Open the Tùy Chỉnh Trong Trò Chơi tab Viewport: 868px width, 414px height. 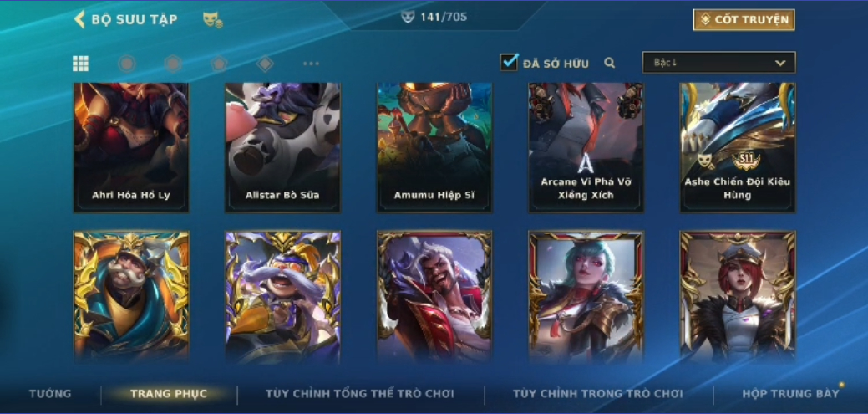point(598,394)
